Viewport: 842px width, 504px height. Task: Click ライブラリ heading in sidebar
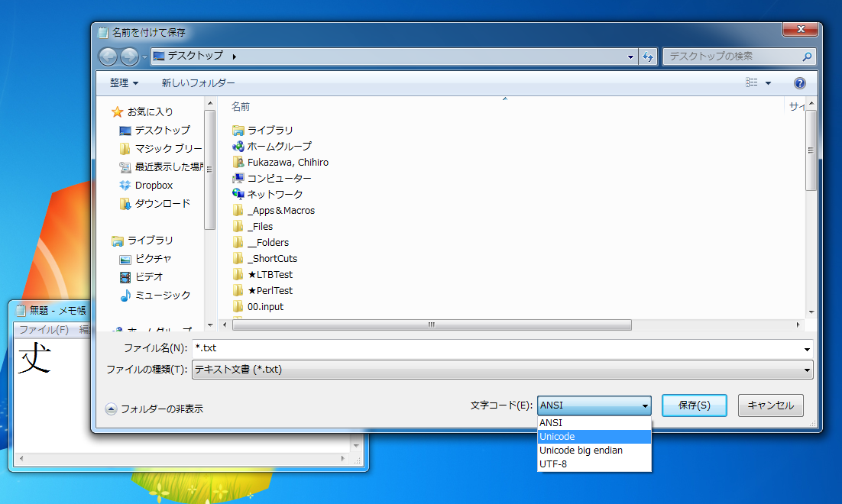pos(150,241)
